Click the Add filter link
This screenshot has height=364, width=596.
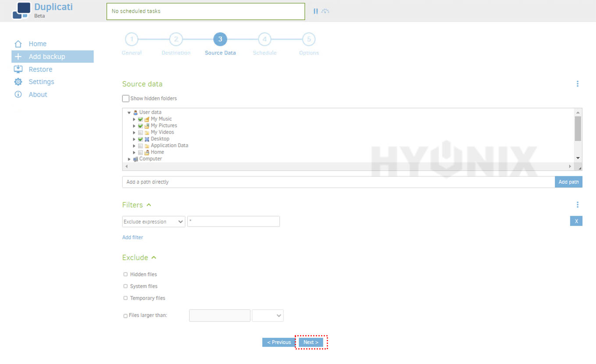[132, 237]
